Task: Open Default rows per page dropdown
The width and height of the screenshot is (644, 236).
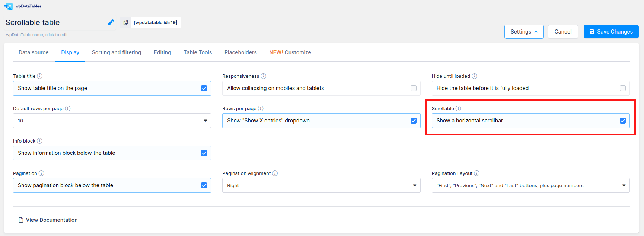Action: point(112,121)
